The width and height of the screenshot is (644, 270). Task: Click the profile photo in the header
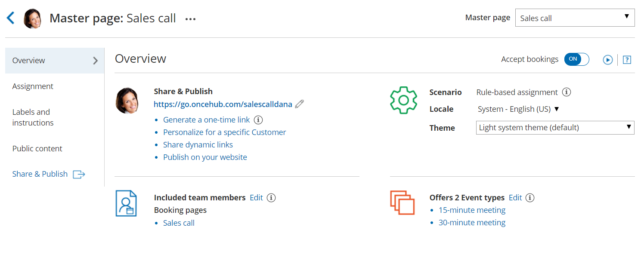tap(33, 18)
